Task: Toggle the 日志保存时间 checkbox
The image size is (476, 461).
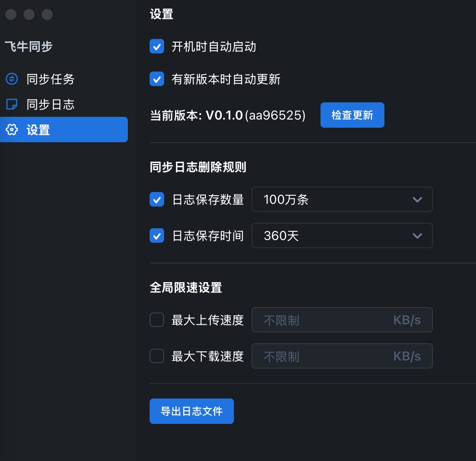Action: pos(157,235)
